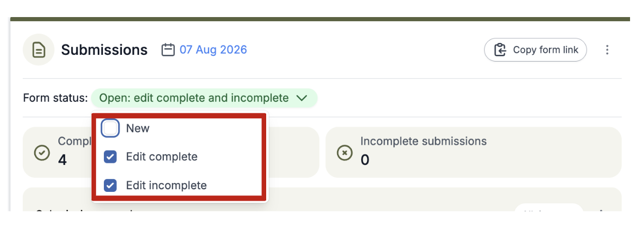
Task: Select the New option label
Action: (137, 128)
